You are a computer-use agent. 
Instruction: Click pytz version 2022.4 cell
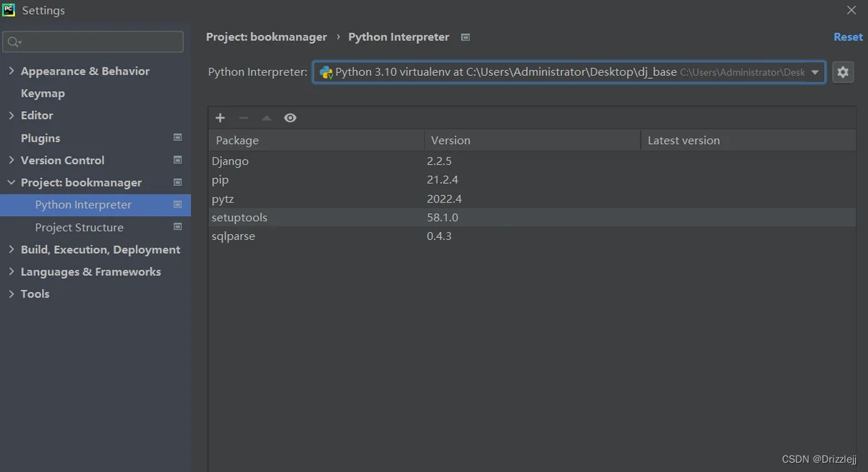[x=444, y=199]
